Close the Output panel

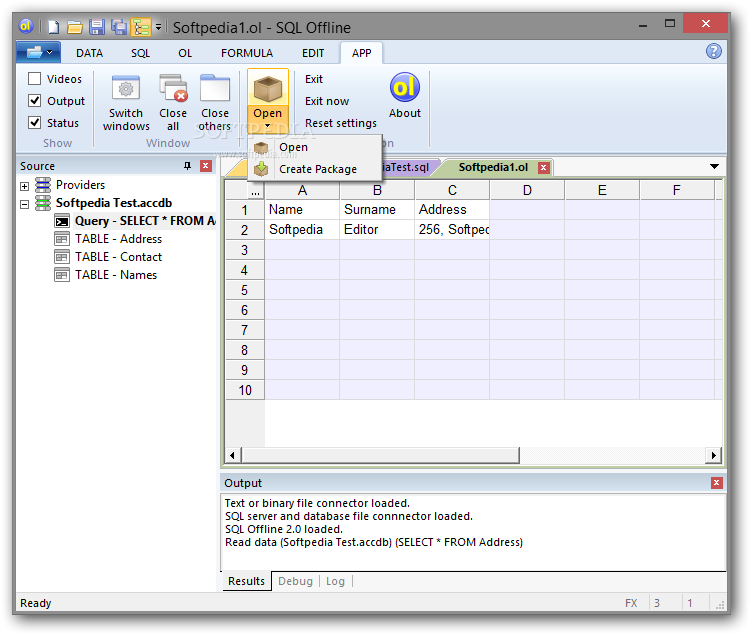click(x=717, y=483)
